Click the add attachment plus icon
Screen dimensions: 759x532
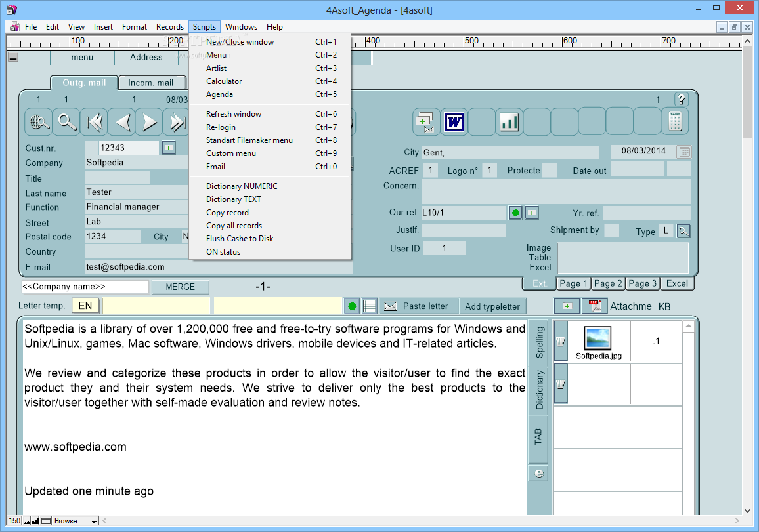click(x=567, y=306)
